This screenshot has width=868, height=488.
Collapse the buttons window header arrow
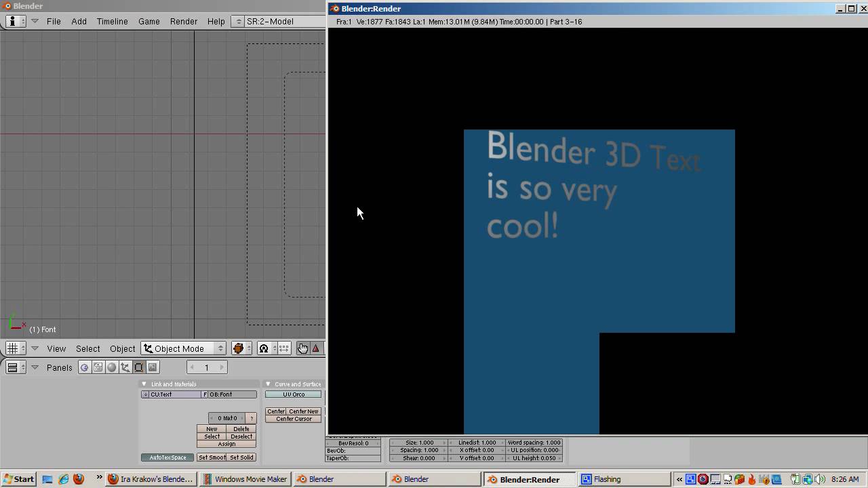point(35,367)
